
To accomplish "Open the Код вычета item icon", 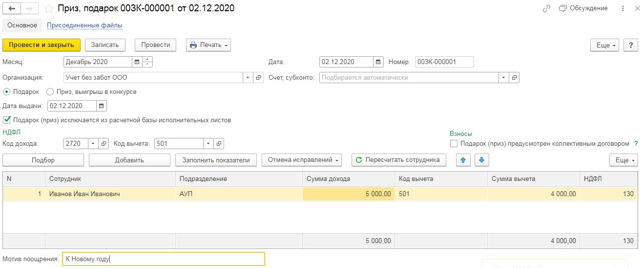I will pyautogui.click(x=219, y=144).
